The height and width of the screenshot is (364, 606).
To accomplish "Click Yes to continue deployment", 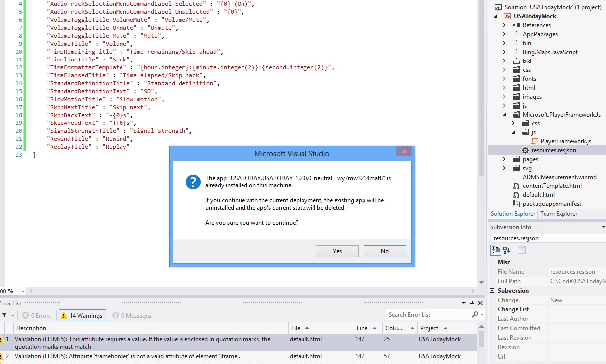I will tap(337, 251).
